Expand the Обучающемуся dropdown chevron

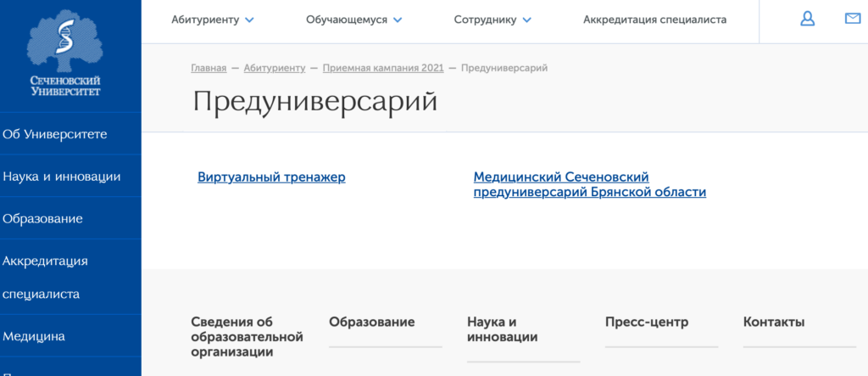pyautogui.click(x=398, y=20)
